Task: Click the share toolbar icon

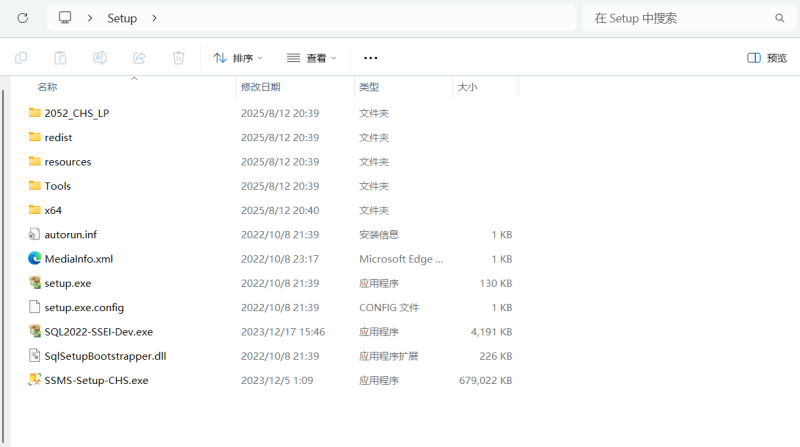Action: pos(139,58)
